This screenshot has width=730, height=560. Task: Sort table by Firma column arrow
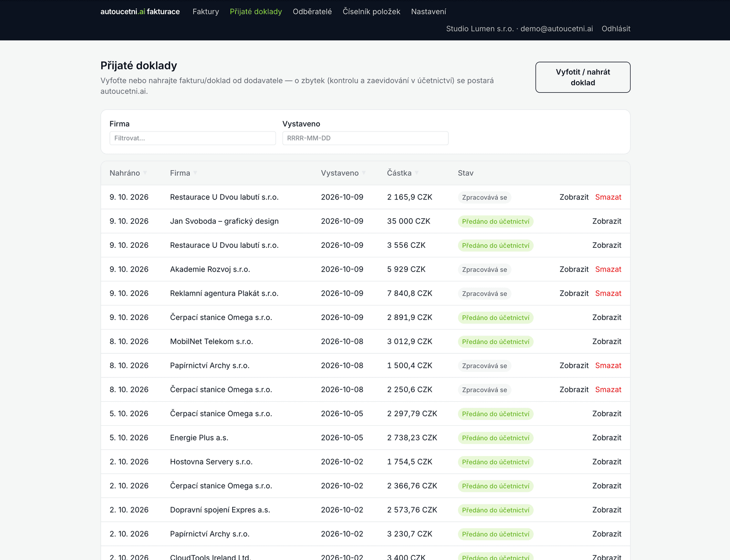click(195, 173)
